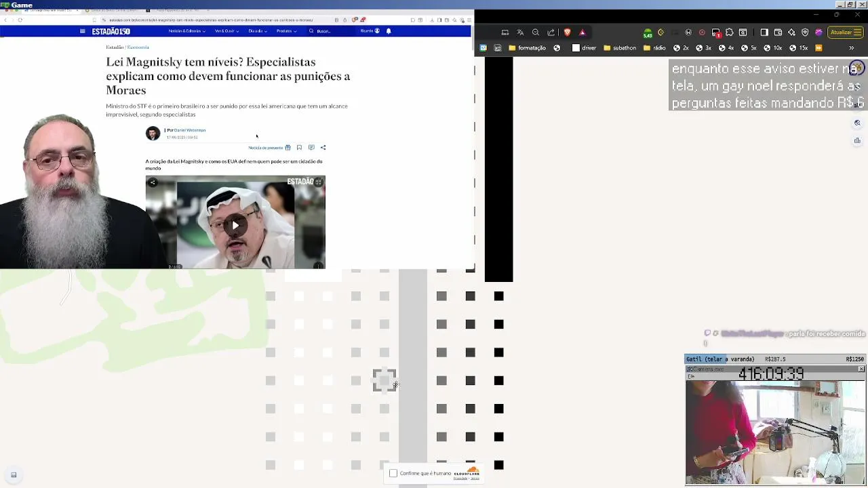Viewport: 868px width, 488px height.
Task: Click the author's avatar photo
Action: pyautogui.click(x=153, y=134)
